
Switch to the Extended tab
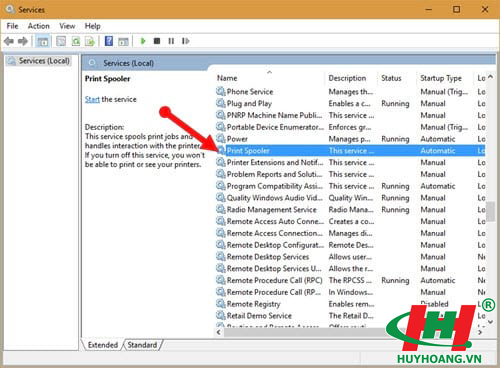102,345
